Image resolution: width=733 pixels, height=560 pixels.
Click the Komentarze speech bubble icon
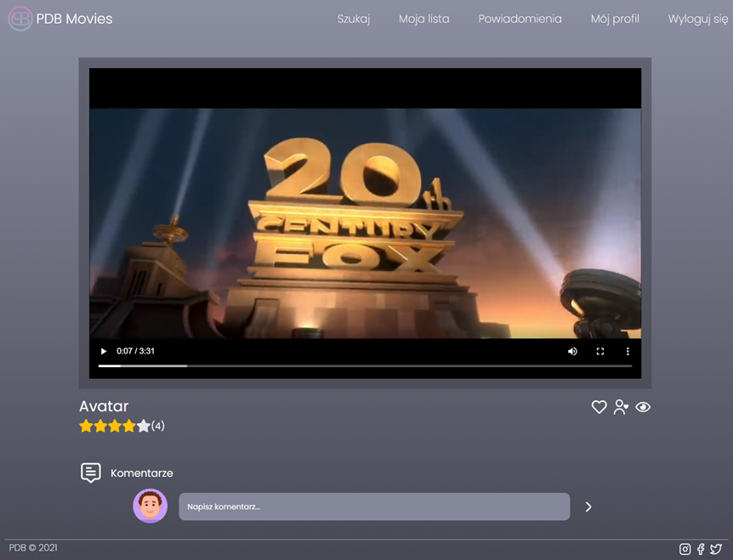[90, 472]
